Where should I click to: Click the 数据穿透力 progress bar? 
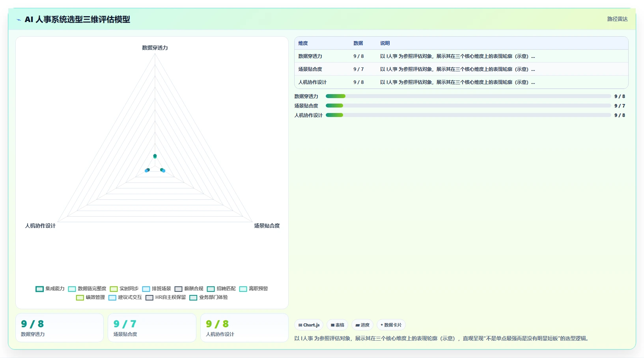[468, 96]
